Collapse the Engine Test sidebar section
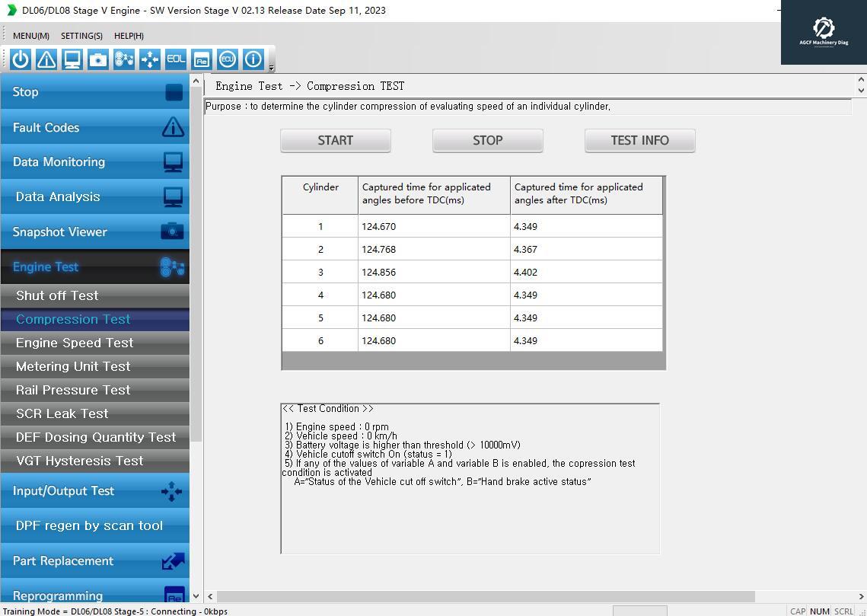 point(94,267)
